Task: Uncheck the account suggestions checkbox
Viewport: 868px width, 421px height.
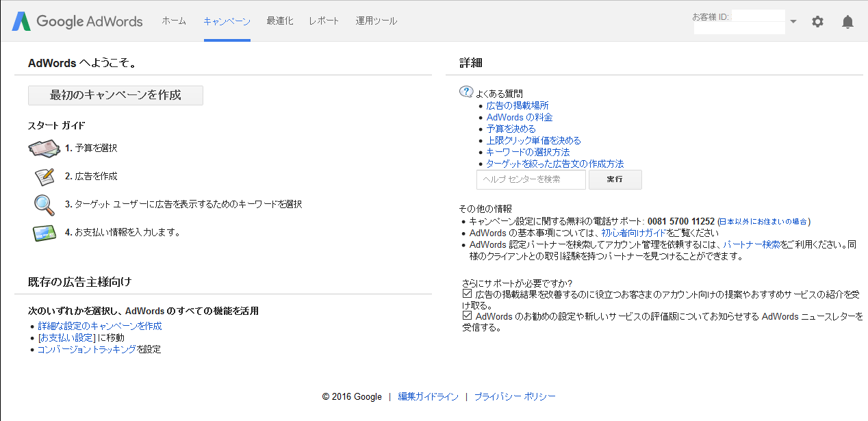Action: point(467,294)
